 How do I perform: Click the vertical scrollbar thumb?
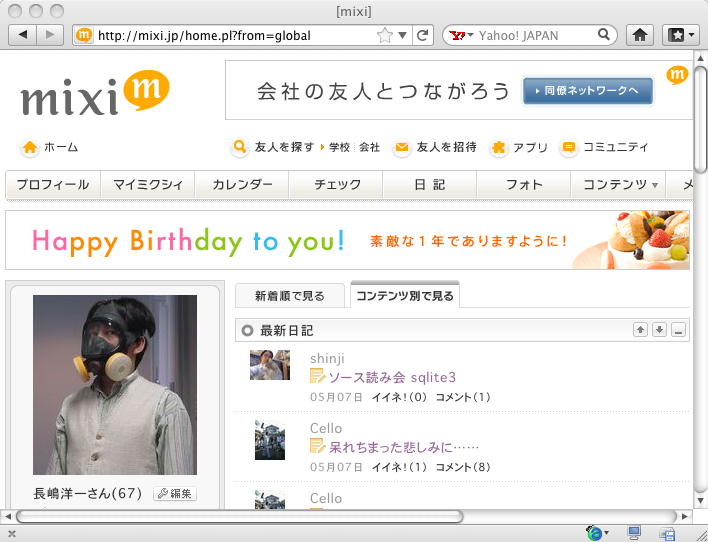pos(700,120)
